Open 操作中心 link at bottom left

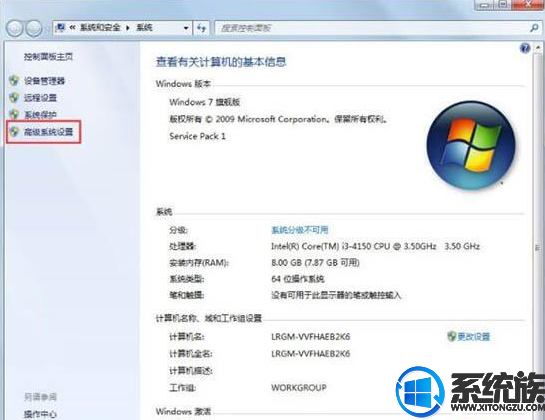(40, 414)
